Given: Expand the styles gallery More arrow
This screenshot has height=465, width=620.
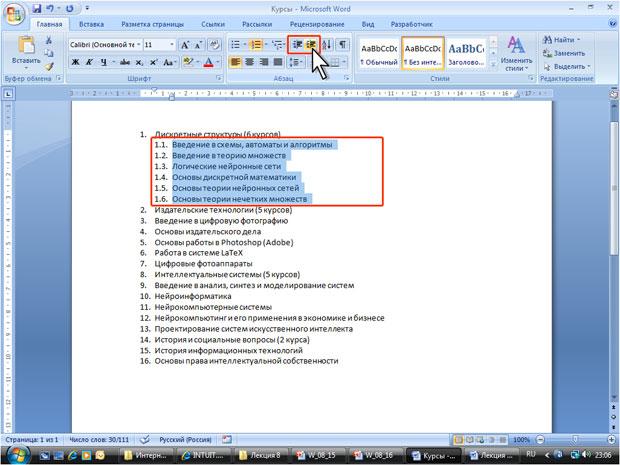Looking at the screenshot, I should click(493, 63).
